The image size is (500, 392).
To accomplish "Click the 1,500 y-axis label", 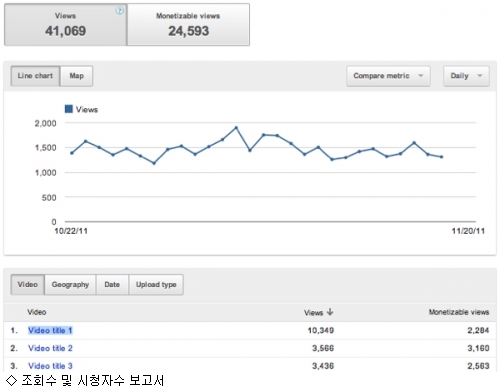I will coord(46,148).
